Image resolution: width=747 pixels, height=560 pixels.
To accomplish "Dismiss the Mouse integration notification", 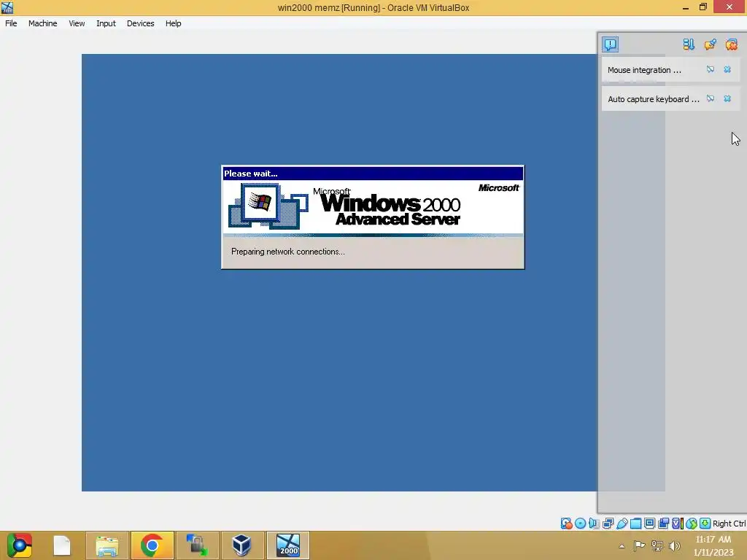I will pos(727,69).
